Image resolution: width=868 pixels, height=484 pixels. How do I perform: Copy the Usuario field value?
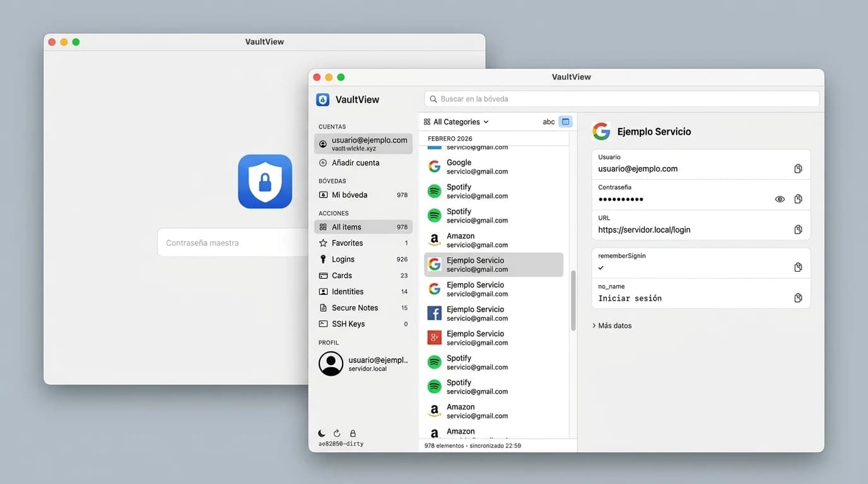(798, 169)
